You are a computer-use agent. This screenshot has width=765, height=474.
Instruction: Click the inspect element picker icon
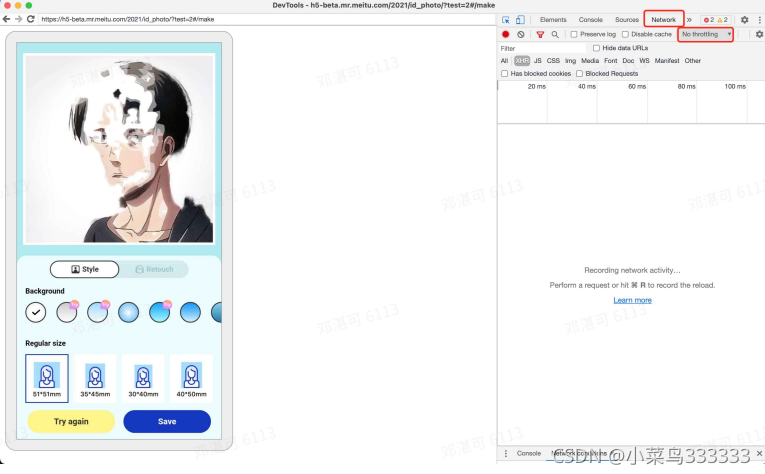click(505, 20)
